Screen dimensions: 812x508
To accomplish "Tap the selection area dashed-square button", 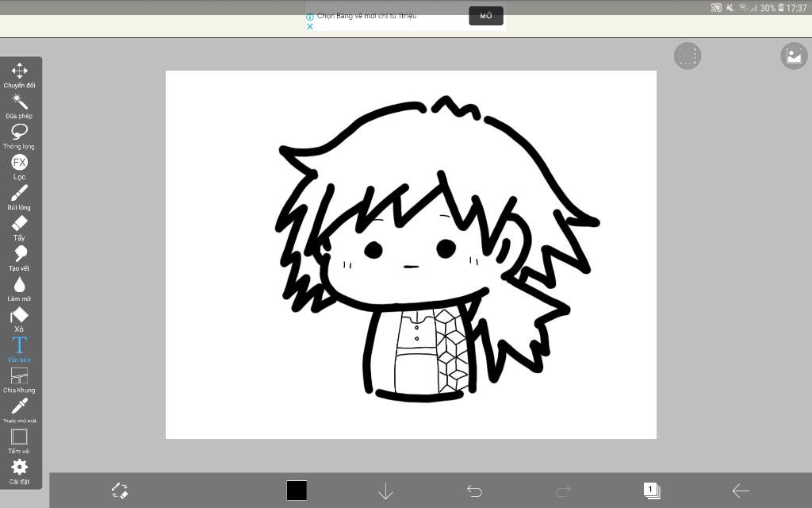I will tap(688, 56).
